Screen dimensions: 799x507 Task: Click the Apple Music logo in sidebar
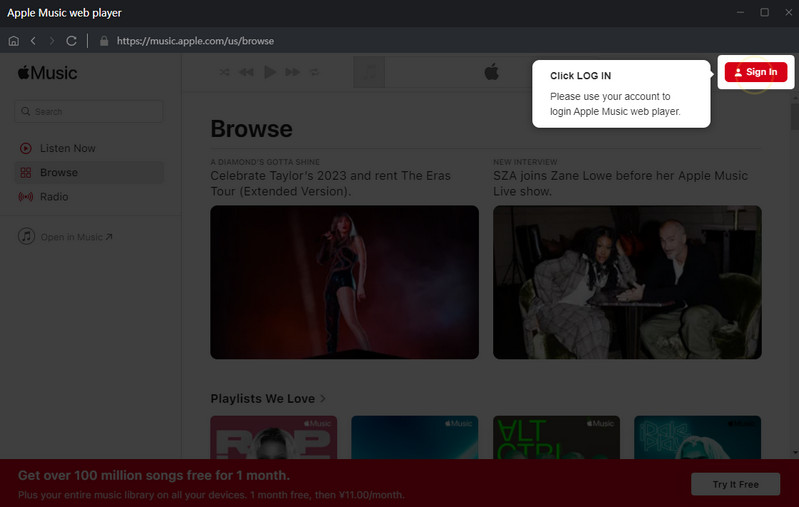[x=47, y=73]
